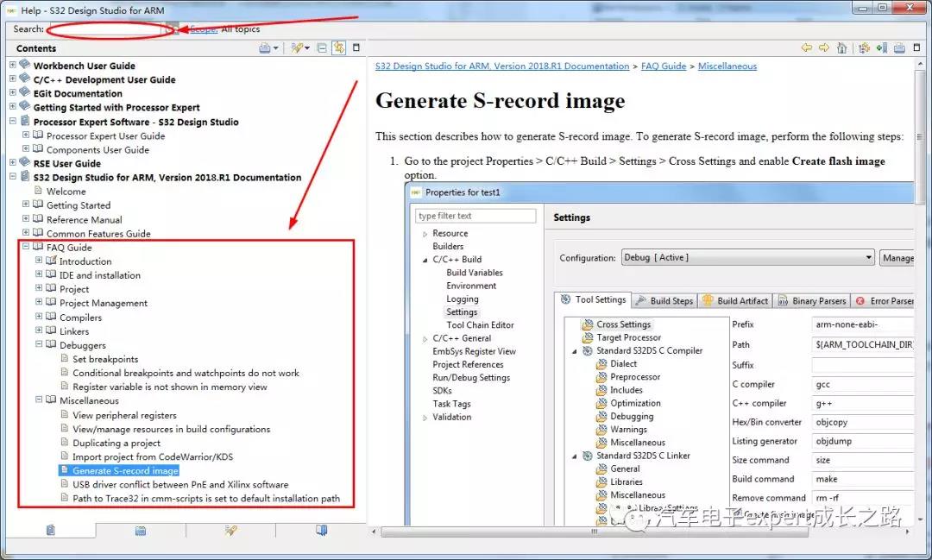Collapse all topics in Contents toolbar
Viewport: 932px width, 560px height.
point(322,48)
